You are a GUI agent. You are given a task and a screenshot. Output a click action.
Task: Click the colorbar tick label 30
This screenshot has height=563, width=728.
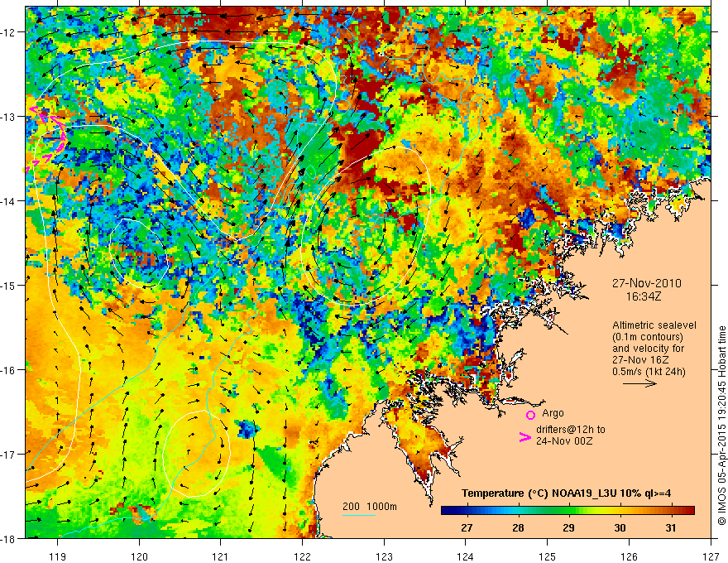click(x=620, y=528)
